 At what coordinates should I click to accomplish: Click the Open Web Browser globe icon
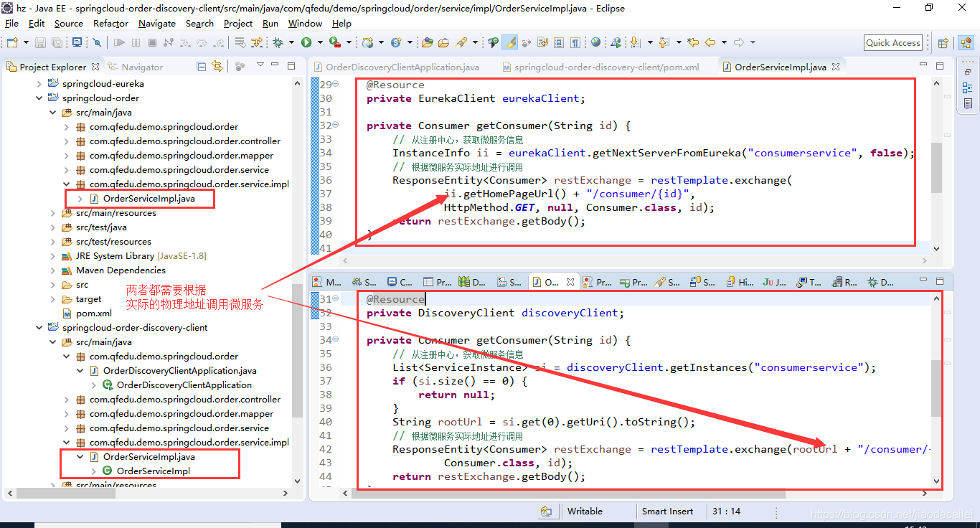tap(595, 42)
